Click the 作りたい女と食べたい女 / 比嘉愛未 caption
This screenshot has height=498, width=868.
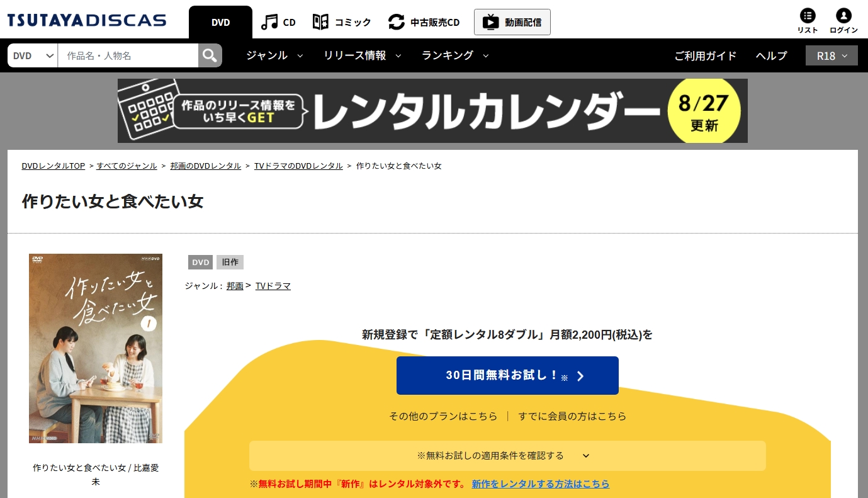(x=96, y=475)
